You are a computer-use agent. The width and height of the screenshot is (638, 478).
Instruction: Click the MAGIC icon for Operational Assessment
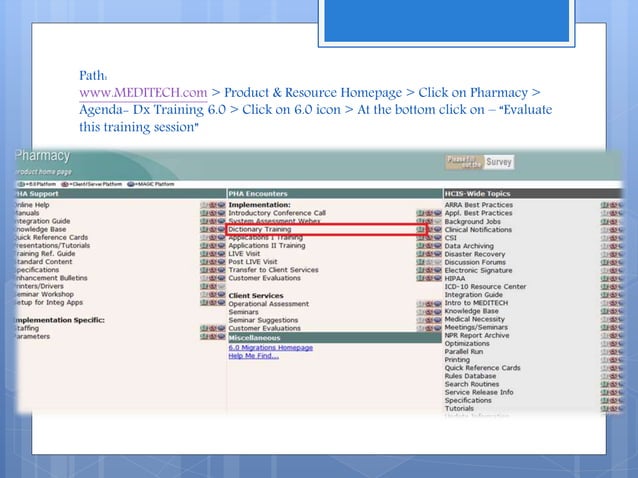pos(437,304)
